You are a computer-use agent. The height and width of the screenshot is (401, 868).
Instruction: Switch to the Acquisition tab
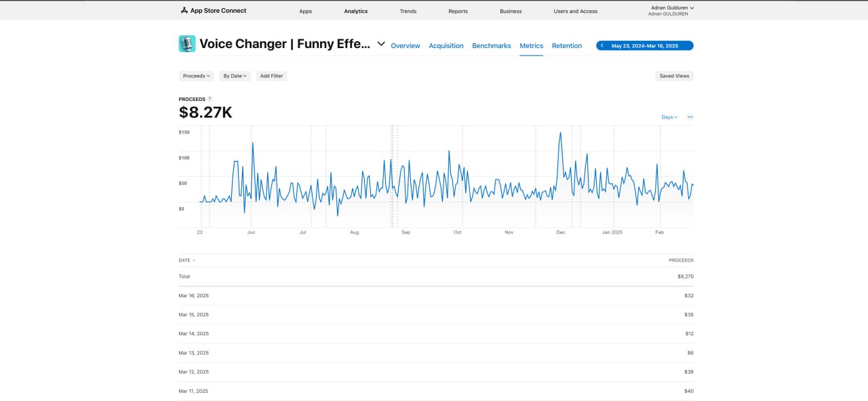[x=446, y=46]
